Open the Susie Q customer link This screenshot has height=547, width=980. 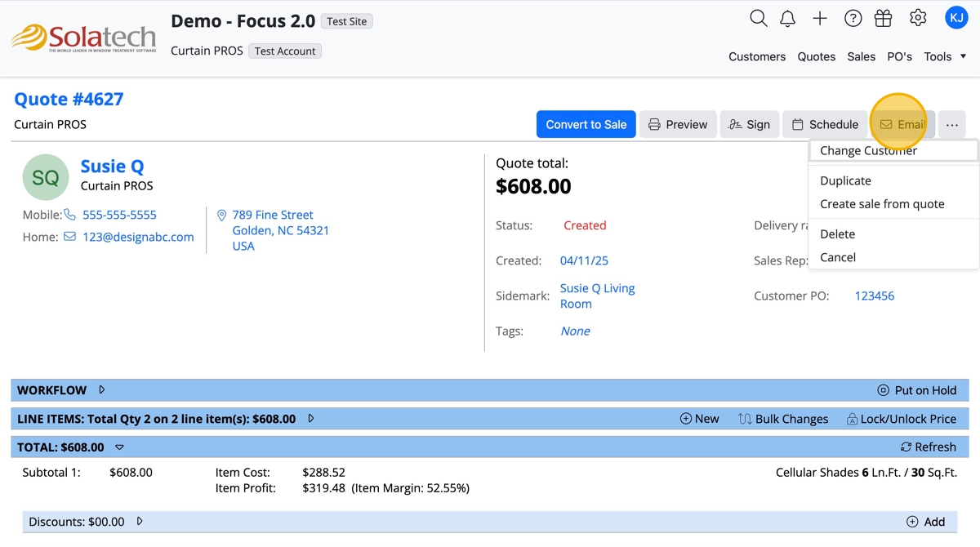pyautogui.click(x=112, y=167)
